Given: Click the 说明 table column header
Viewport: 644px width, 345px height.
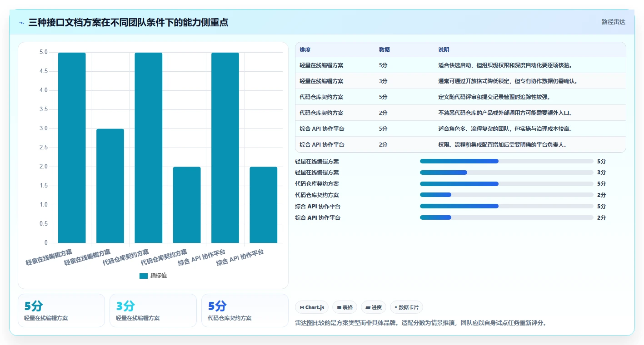Looking at the screenshot, I should pos(444,50).
